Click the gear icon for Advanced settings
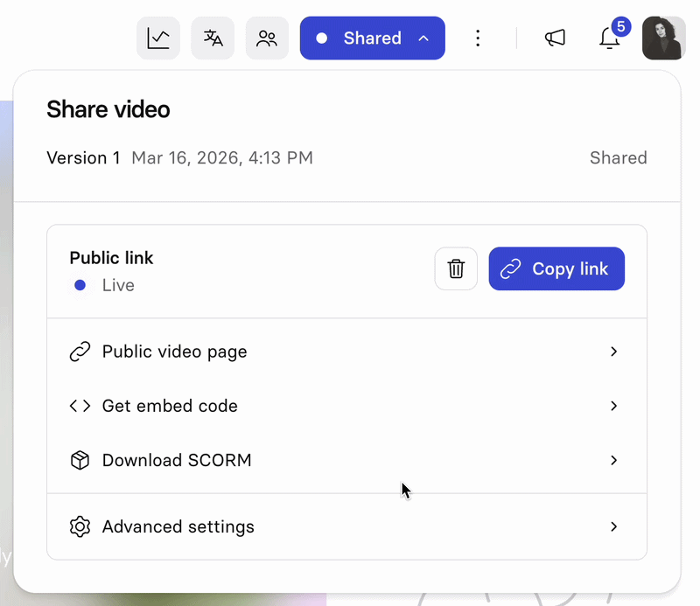This screenshot has width=700, height=606. (80, 526)
